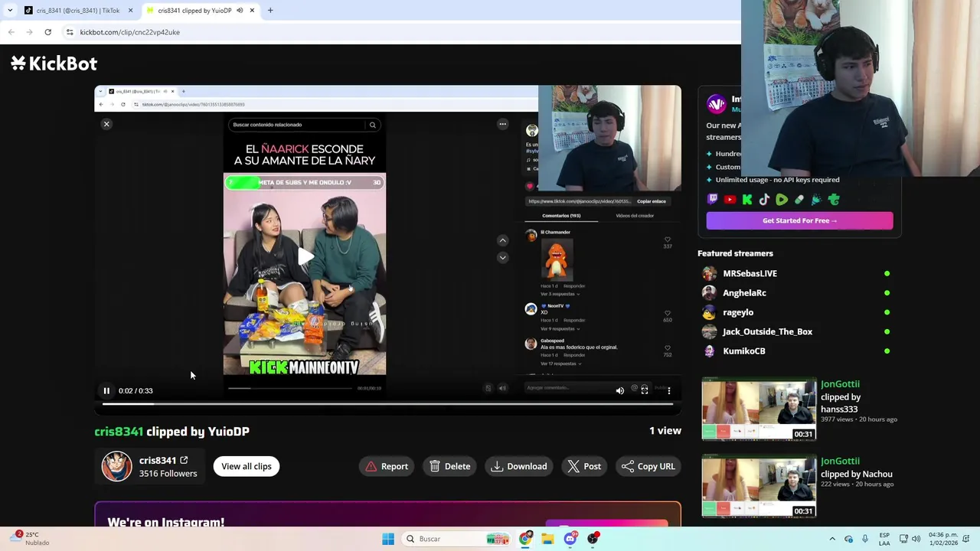Click the pill icon in the ad

coord(799,200)
